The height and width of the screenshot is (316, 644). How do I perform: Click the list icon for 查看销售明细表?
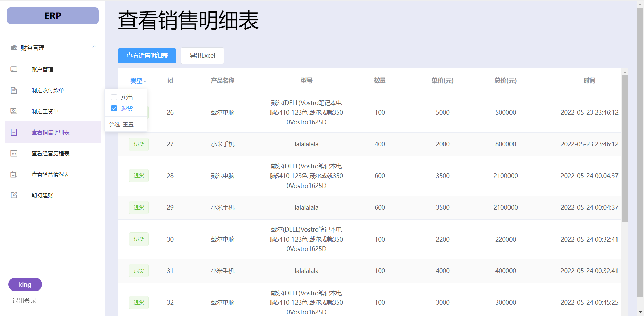tap(14, 132)
